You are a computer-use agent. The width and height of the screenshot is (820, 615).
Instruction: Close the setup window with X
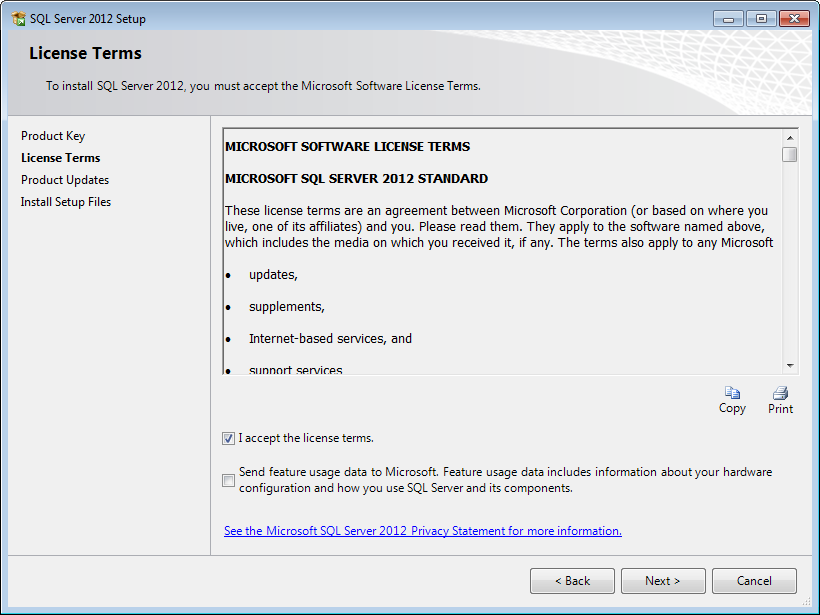click(x=794, y=19)
